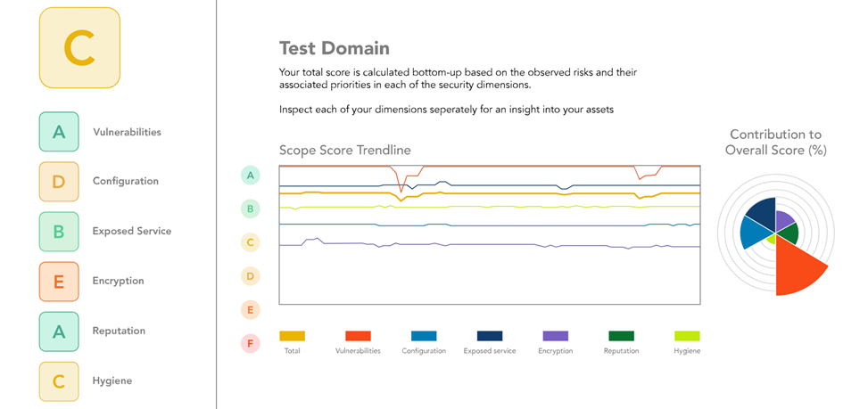This screenshot has height=409, width=868.
Task: Click the Encryption E grade badge
Action: click(x=59, y=282)
